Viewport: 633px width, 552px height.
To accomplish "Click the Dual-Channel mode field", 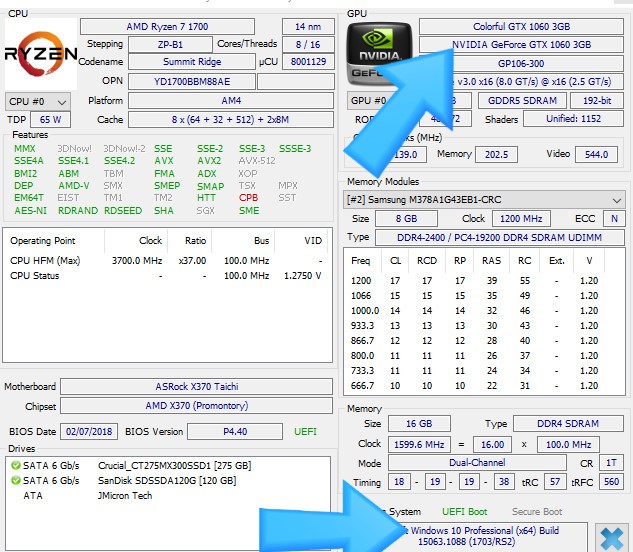I will (477, 463).
